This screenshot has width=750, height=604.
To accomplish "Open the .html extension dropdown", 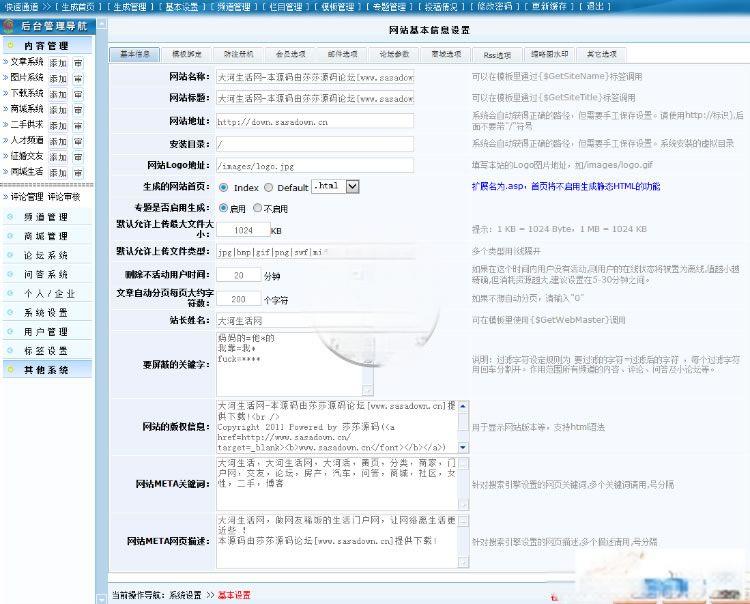I will 352,186.
